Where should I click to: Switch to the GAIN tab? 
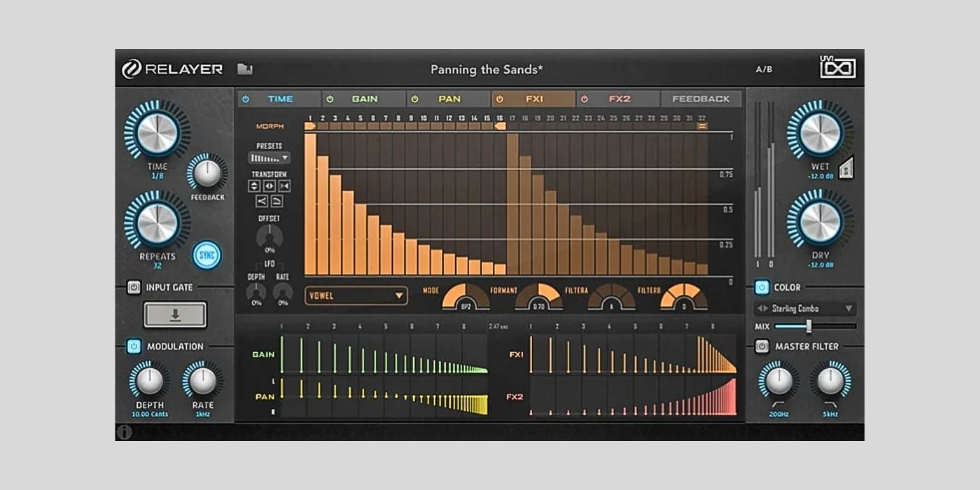pyautogui.click(x=364, y=99)
